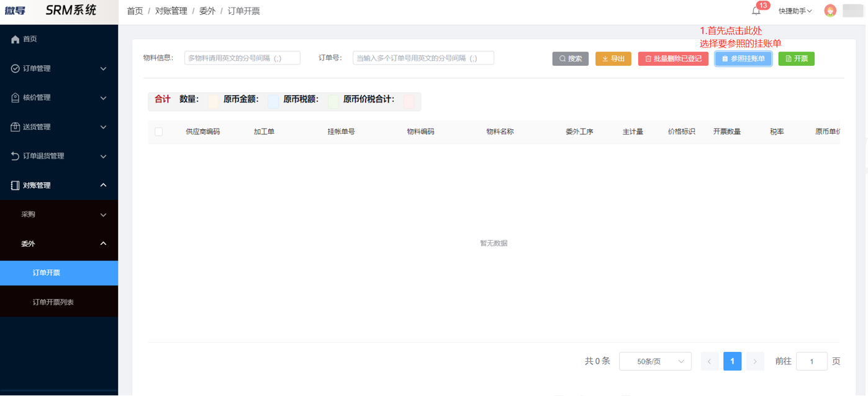Screen dimensions: 868x396
Task: Click the 对账管理 sidebar icon
Action: (16, 185)
